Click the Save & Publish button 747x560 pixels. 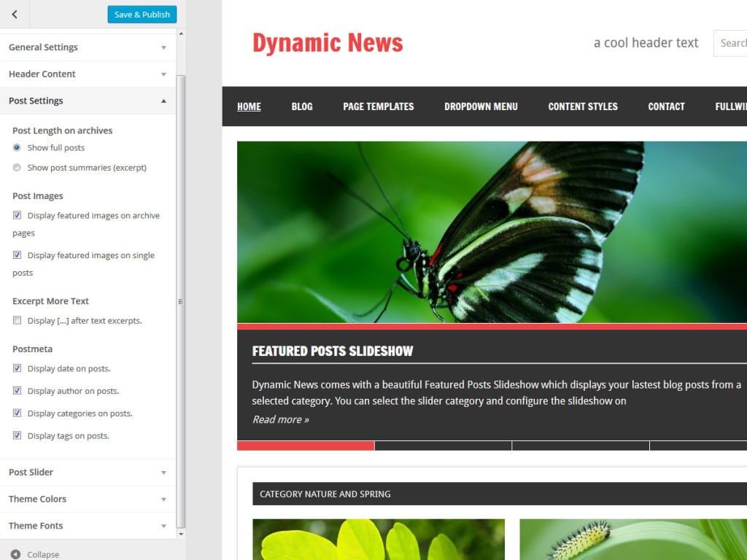pos(142,14)
